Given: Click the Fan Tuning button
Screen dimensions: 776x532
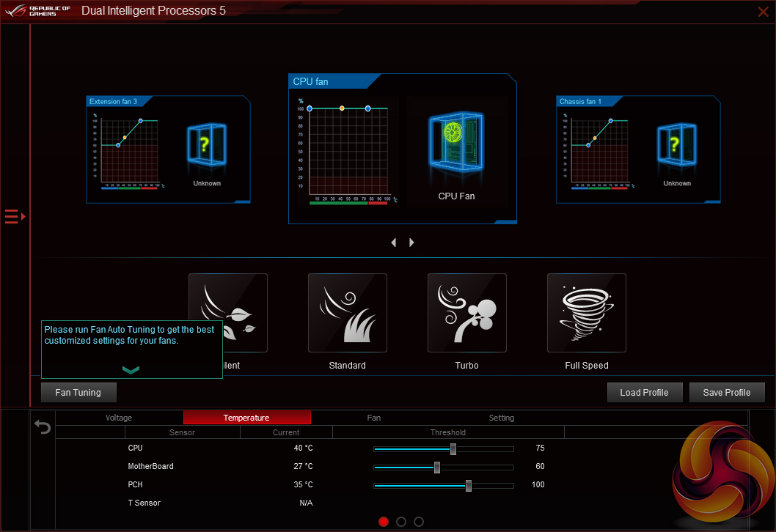Looking at the screenshot, I should (x=78, y=393).
